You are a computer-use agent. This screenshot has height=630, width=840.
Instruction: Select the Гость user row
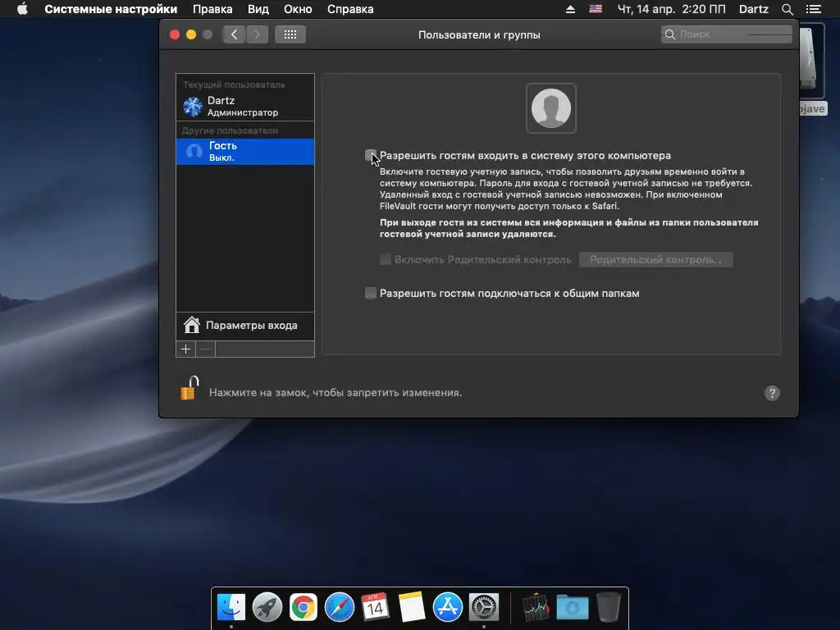[x=245, y=152]
